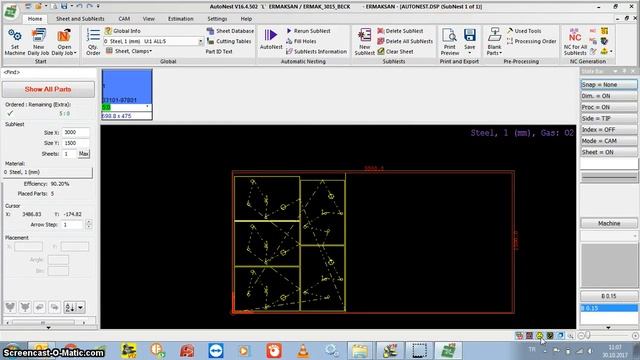This screenshot has width=640, height=360.
Task: Click Rerun SubNest
Action: [308, 31]
